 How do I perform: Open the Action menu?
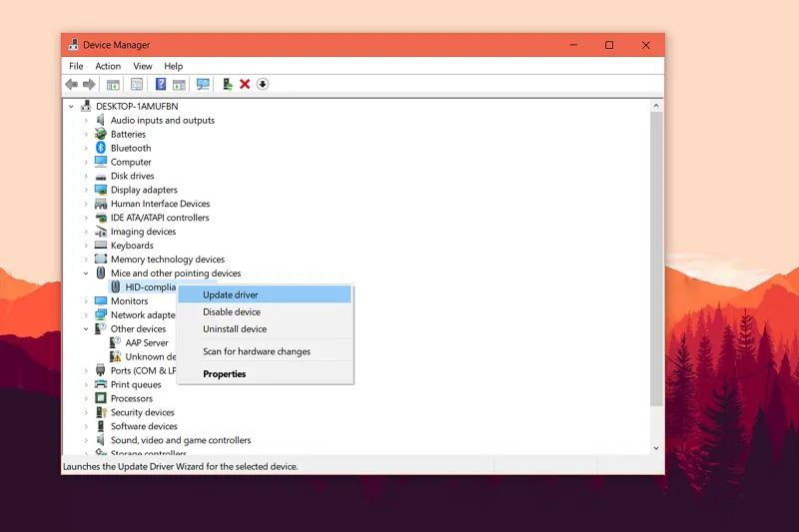click(x=108, y=66)
